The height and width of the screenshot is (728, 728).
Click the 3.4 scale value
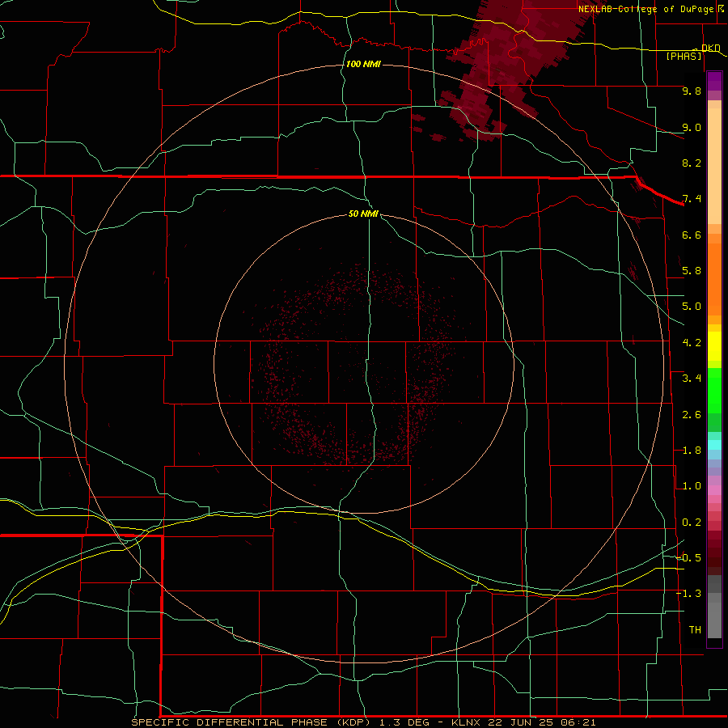coord(692,379)
